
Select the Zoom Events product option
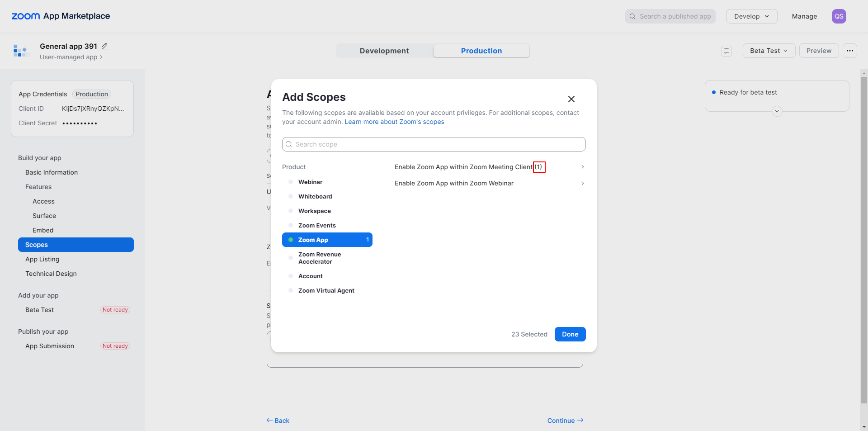click(317, 225)
